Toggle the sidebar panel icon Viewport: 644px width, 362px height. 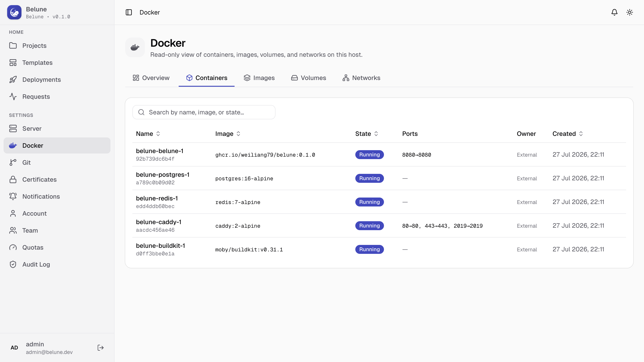coord(129,12)
